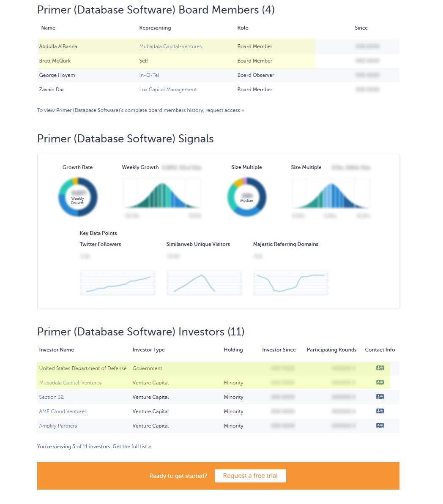
Task: Click the Board Members (4) section heading
Action: coord(156,10)
